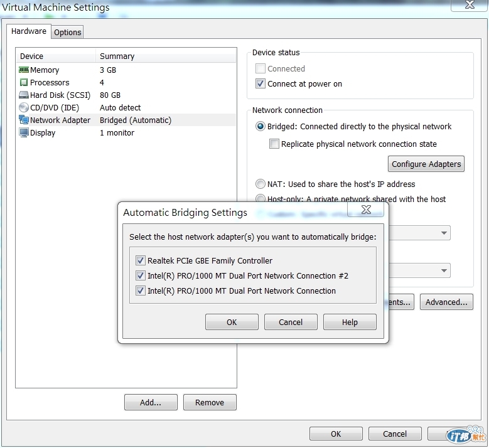Switch to the Hardware tab
Image resolution: width=489 pixels, height=448 pixels.
pos(29,31)
